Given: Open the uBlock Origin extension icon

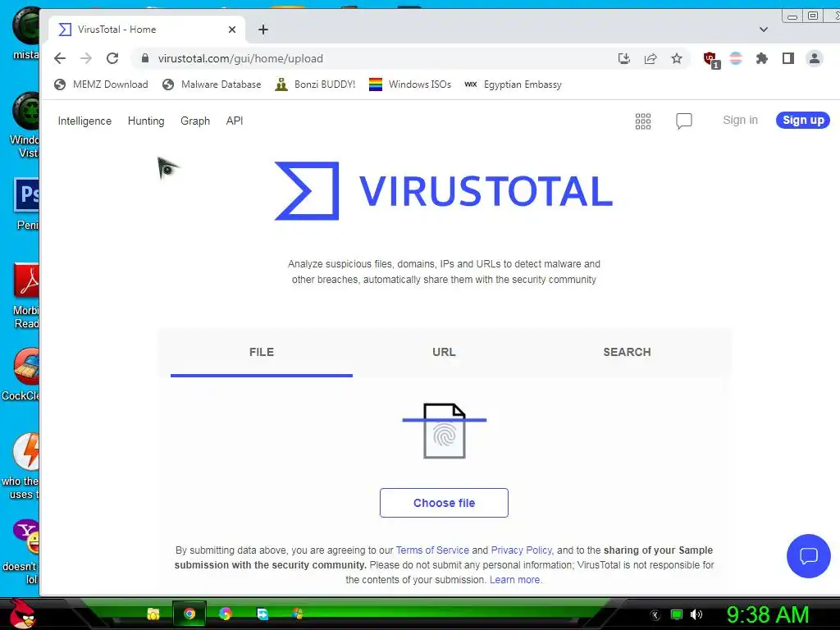Looking at the screenshot, I should pyautogui.click(x=711, y=59).
